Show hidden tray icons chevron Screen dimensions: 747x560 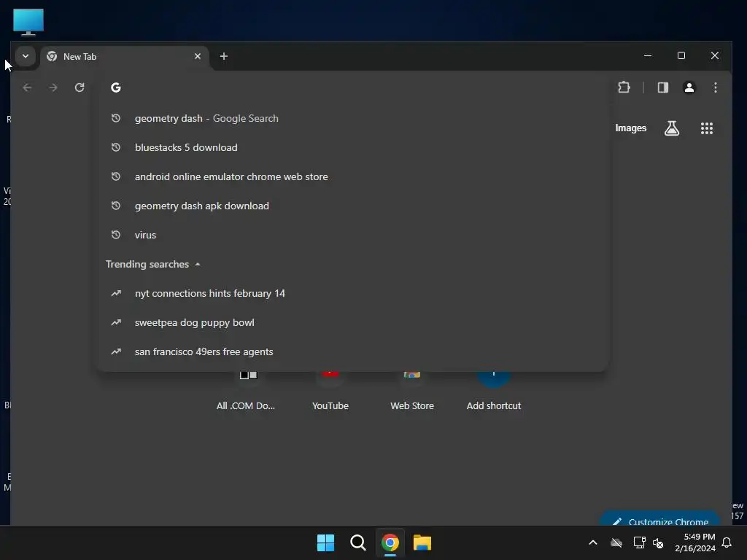(x=593, y=542)
